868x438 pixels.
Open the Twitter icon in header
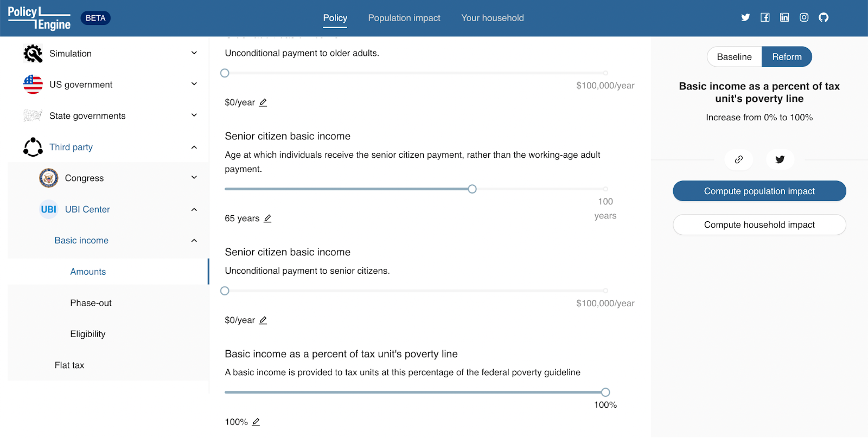[x=745, y=17]
